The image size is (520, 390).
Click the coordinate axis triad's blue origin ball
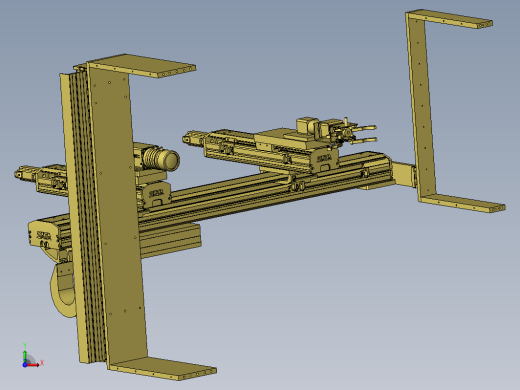coord(25,365)
